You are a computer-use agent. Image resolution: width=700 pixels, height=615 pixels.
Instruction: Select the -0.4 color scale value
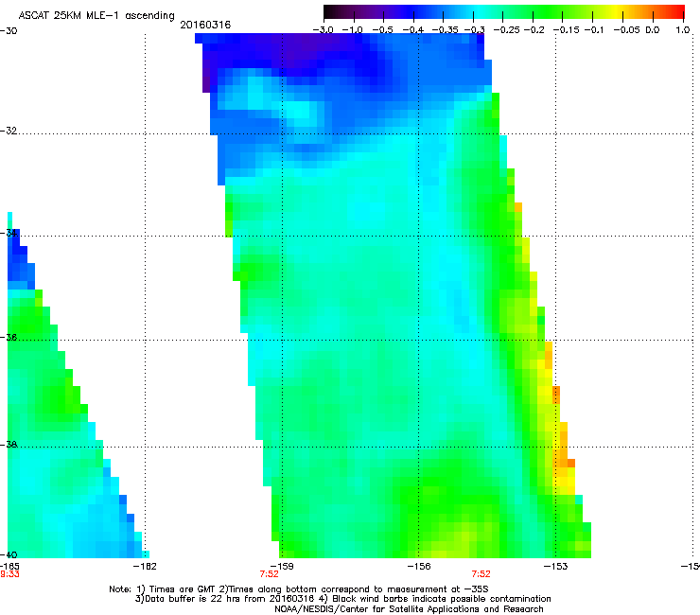tap(413, 30)
